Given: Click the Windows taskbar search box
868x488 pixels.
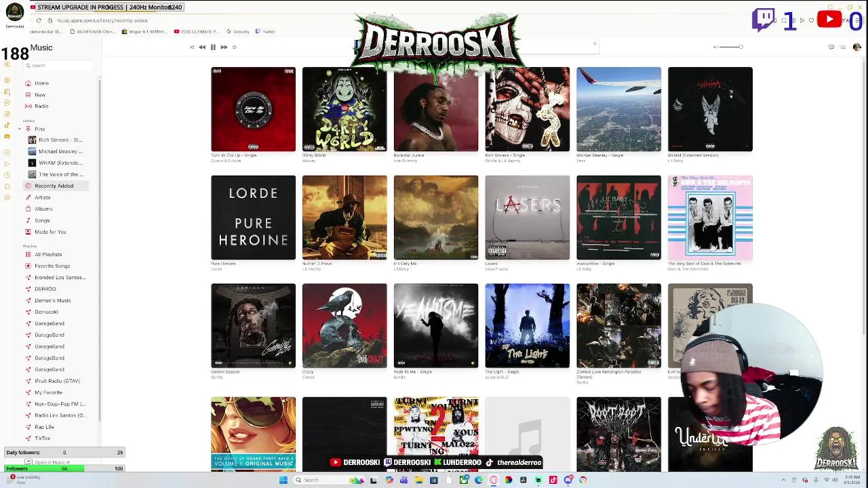Looking at the screenshot, I should (329, 480).
